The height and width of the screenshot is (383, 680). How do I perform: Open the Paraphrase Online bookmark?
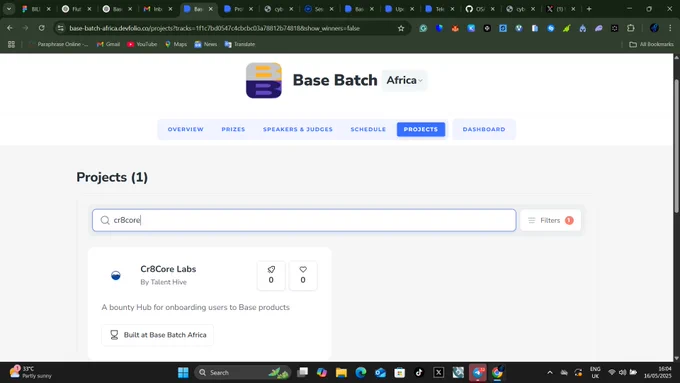pos(59,44)
